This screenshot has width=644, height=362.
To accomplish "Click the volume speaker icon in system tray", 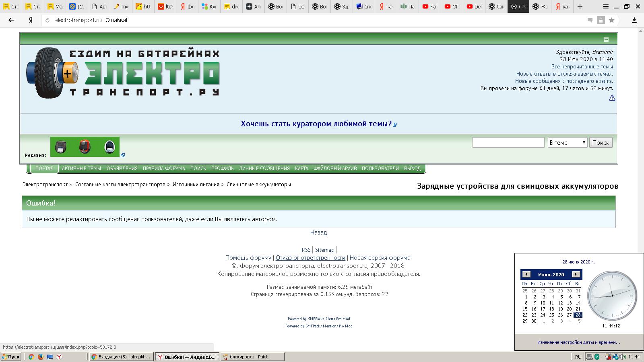I will pyautogui.click(x=623, y=357).
